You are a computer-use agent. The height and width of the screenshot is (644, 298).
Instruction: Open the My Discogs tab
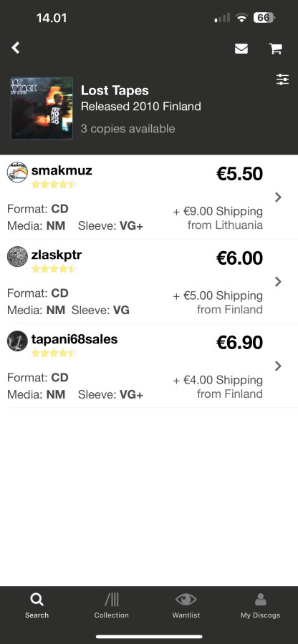pyautogui.click(x=260, y=605)
